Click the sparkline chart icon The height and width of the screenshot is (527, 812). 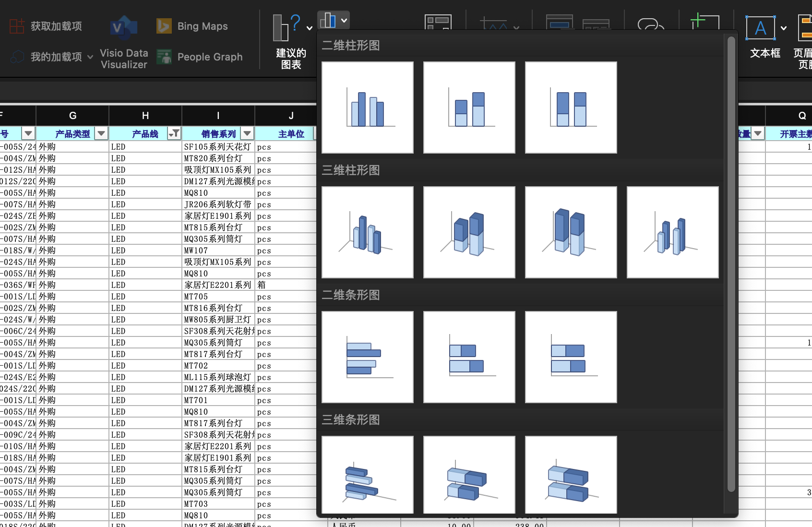click(493, 23)
